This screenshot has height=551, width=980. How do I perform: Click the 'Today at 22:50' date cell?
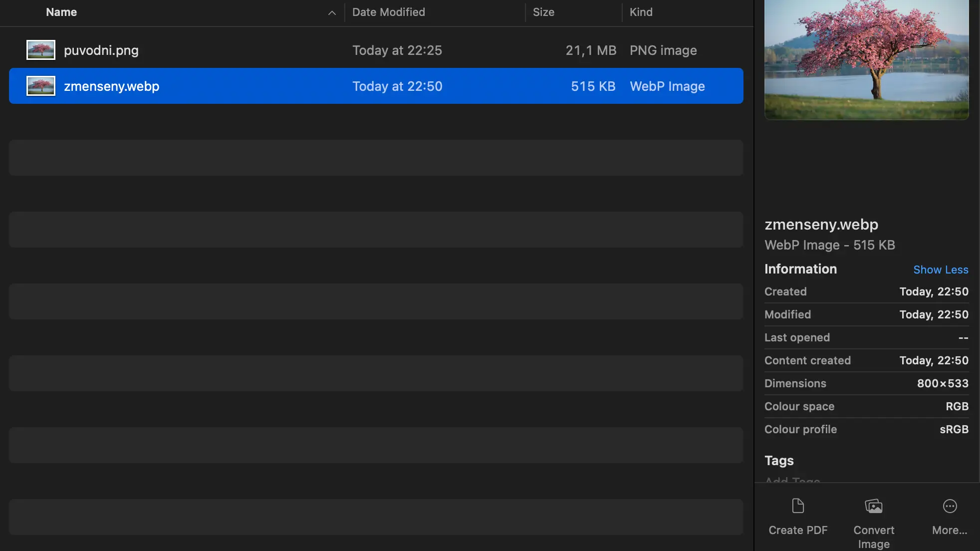(x=397, y=86)
